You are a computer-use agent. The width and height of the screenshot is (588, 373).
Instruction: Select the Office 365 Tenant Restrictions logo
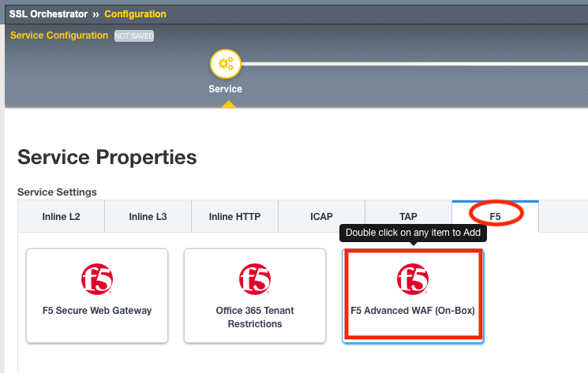(x=255, y=279)
